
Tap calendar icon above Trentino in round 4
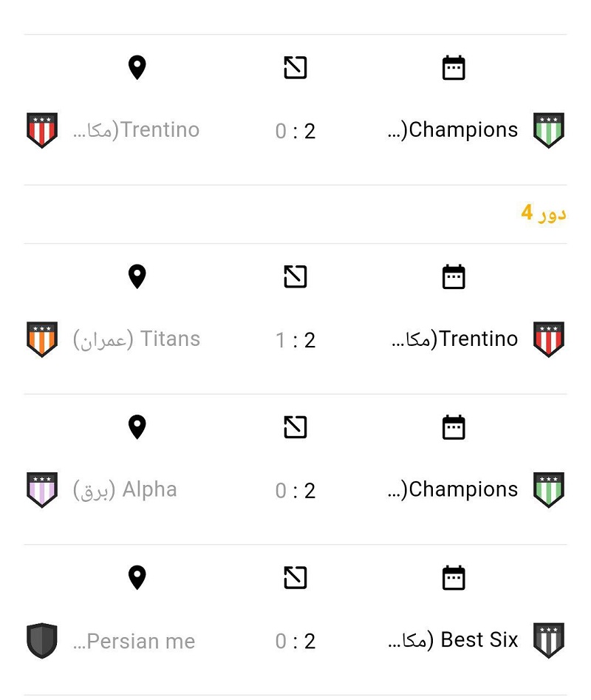(x=454, y=276)
